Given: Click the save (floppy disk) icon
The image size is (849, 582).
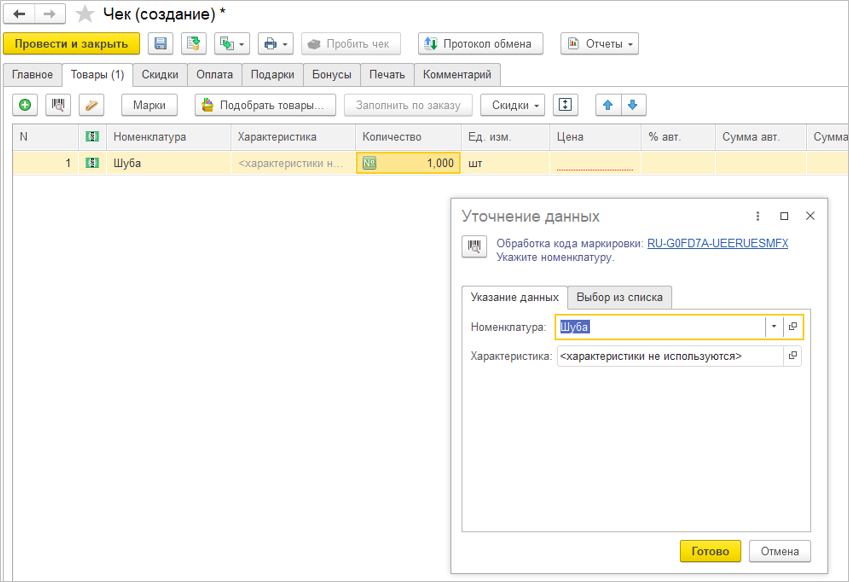Looking at the screenshot, I should pyautogui.click(x=160, y=44).
